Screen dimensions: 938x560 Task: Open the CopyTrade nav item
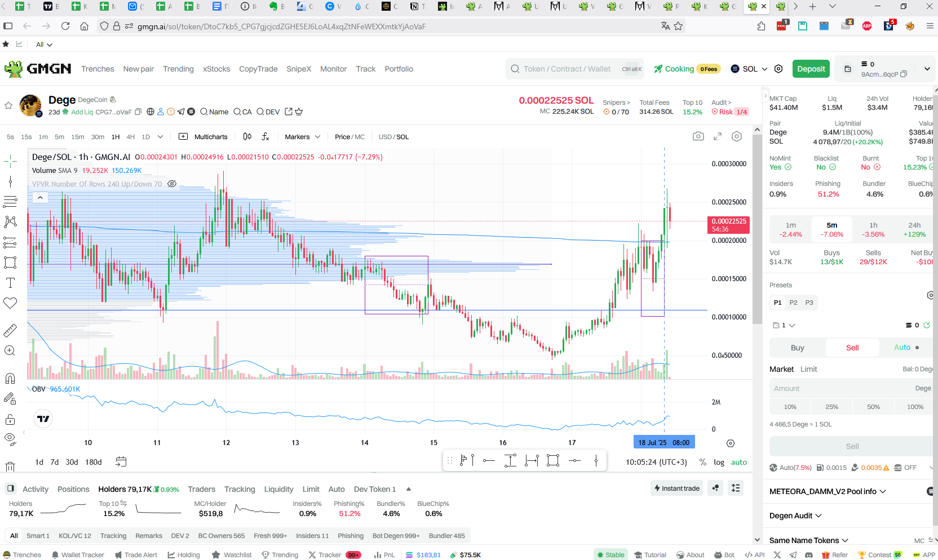[x=258, y=69]
